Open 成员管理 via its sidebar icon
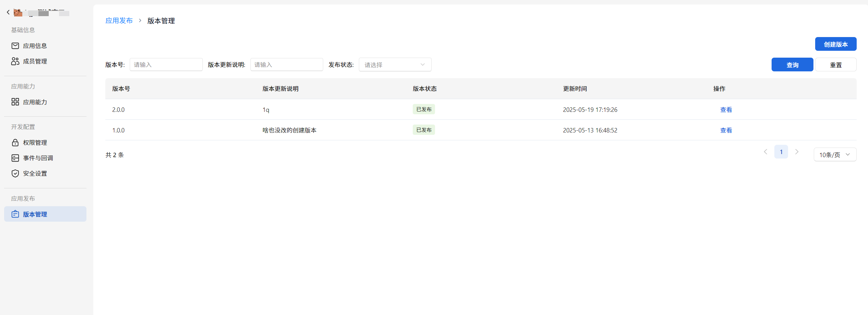The height and width of the screenshot is (315, 868). 15,61
